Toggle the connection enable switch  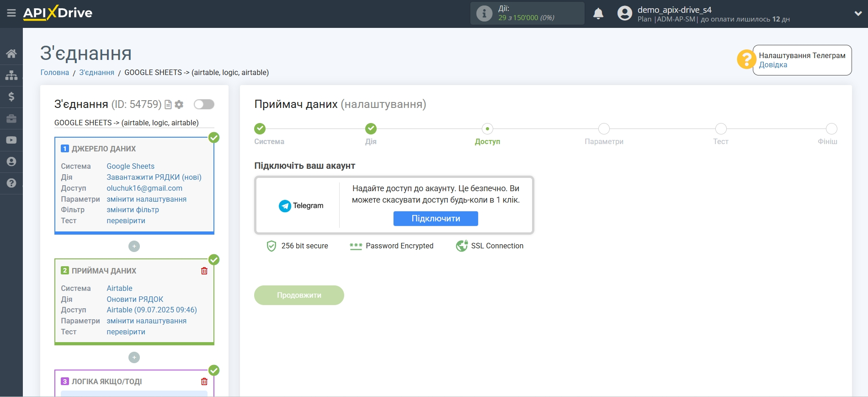click(204, 104)
